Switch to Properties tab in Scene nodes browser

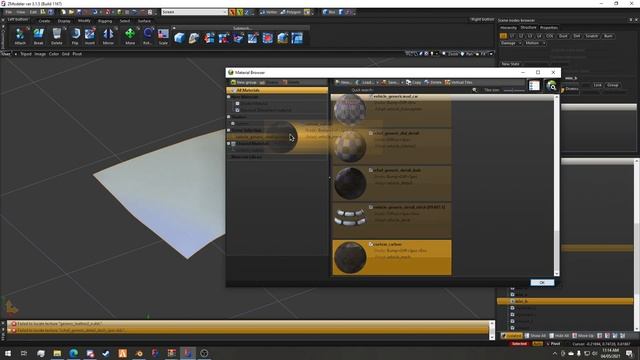(549, 28)
